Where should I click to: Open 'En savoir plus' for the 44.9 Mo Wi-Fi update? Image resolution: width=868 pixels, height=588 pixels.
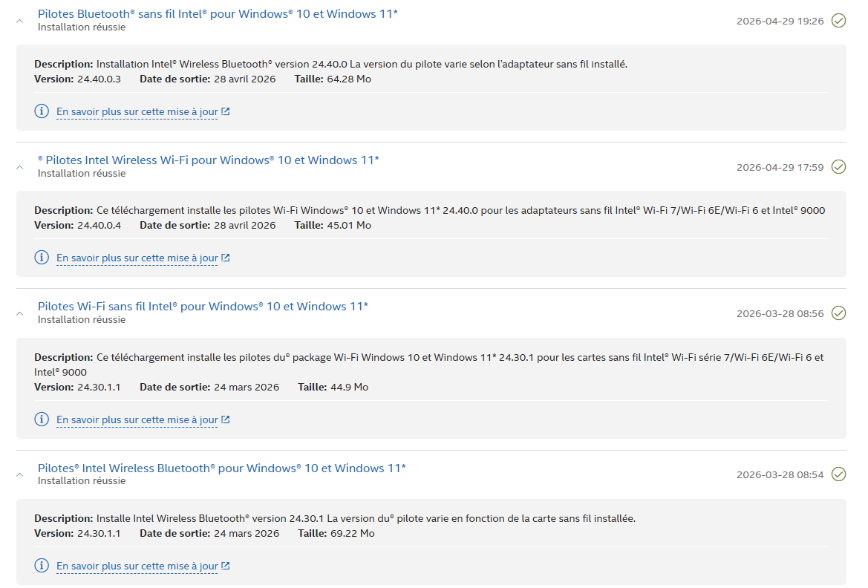coord(137,419)
